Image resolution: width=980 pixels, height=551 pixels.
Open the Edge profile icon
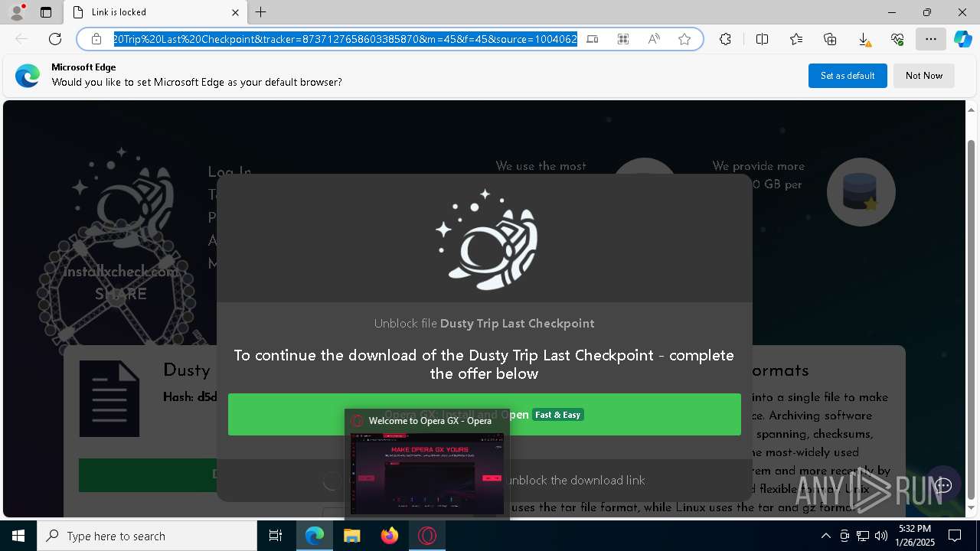[17, 12]
